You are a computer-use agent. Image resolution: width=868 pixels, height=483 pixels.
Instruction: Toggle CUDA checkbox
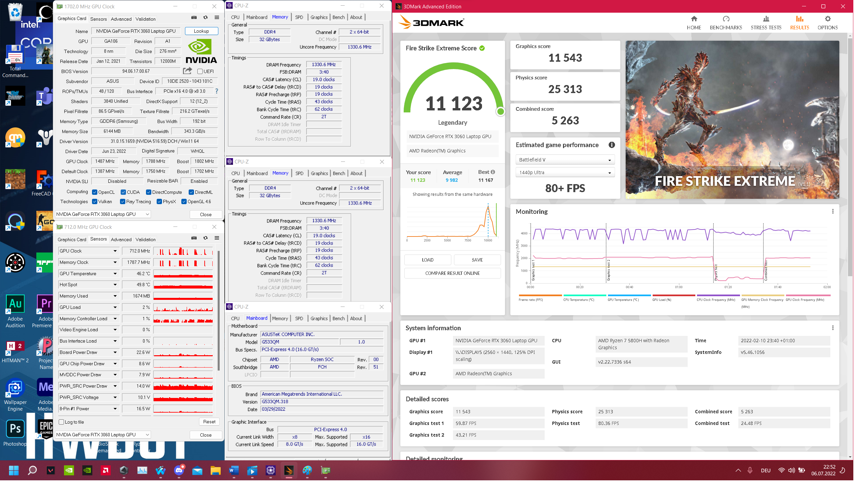(123, 192)
